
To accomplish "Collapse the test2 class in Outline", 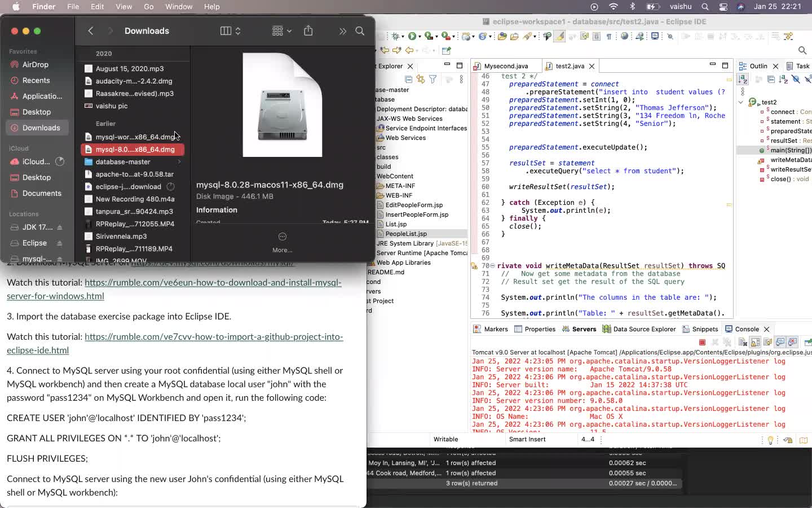I will point(741,102).
